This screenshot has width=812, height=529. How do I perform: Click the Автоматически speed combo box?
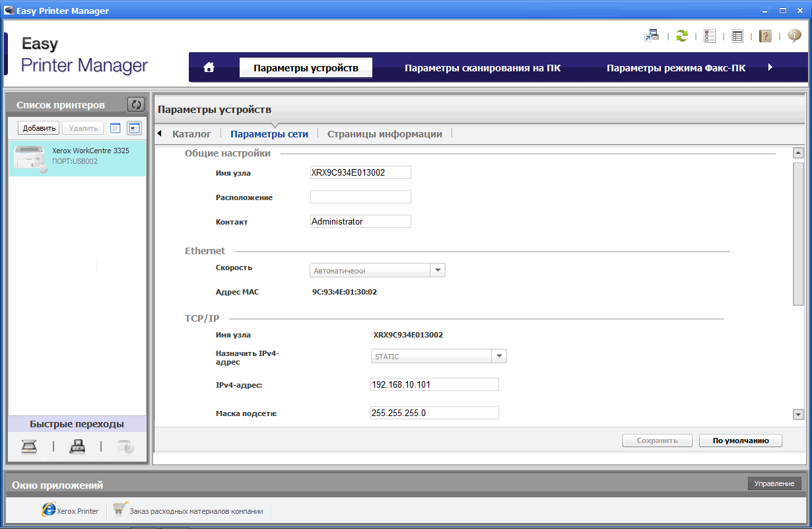coord(378,270)
